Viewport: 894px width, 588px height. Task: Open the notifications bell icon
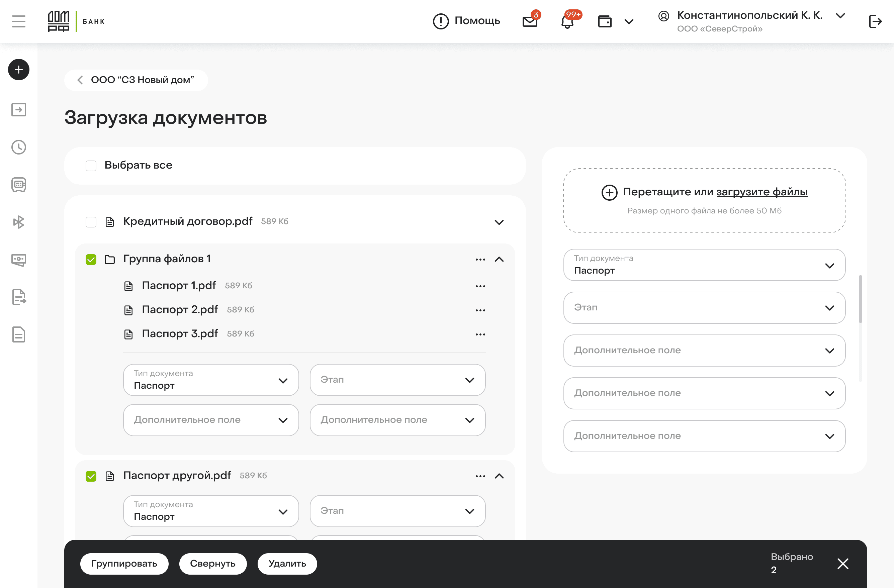pyautogui.click(x=567, y=21)
